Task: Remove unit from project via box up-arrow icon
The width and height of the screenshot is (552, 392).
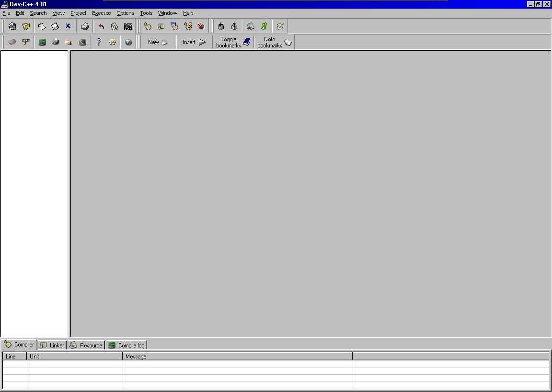Action: [234, 26]
